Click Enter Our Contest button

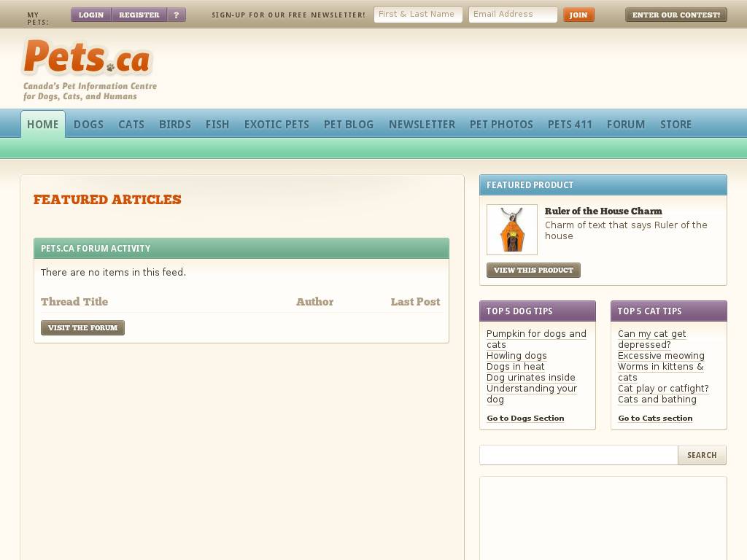click(676, 15)
